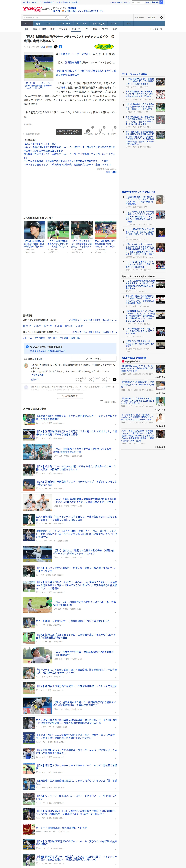Image resolution: width=186 pixels, height=868 pixels.
Task: Open the 村上 宗隆 player link
Action: click(64, 338)
